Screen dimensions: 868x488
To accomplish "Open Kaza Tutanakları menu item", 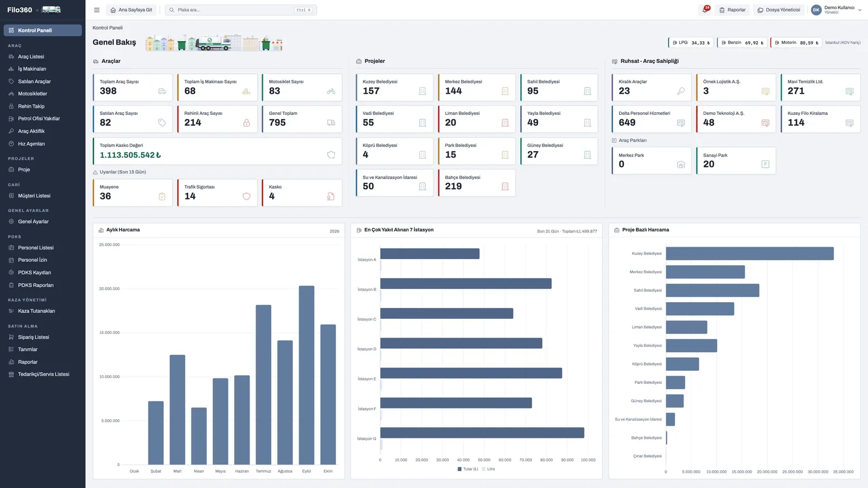I will point(43,311).
